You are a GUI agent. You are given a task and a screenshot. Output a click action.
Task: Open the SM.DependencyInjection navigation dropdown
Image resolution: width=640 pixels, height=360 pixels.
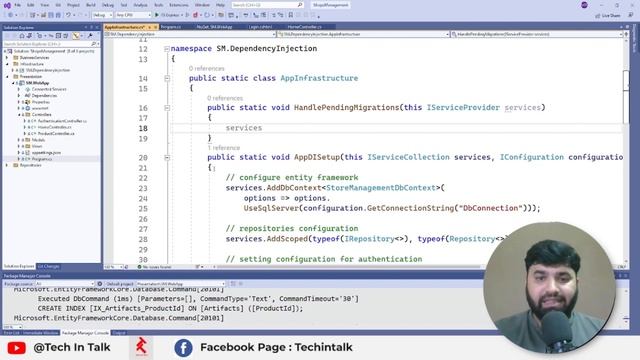tap(190, 34)
